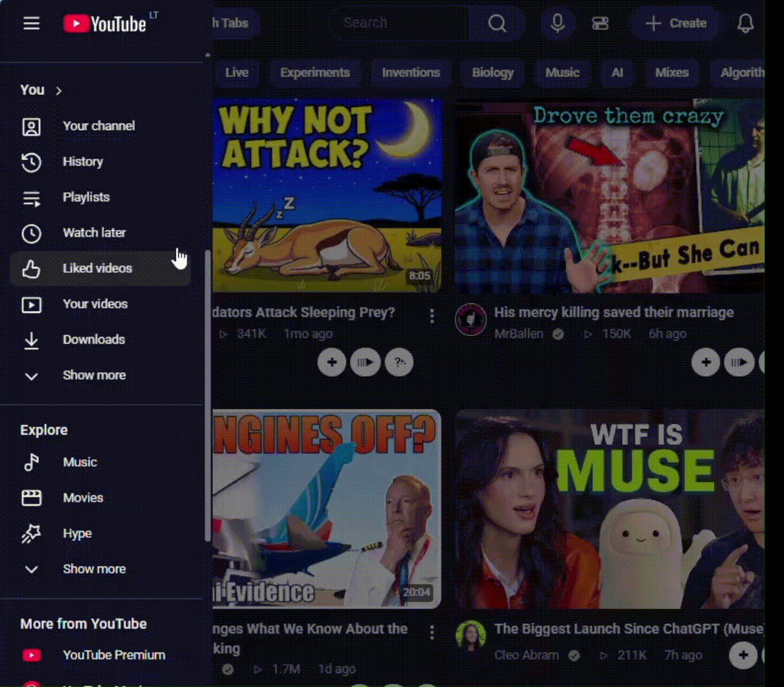This screenshot has width=784, height=687.
Task: Click the Movies clapperboard icon
Action: coord(31,498)
